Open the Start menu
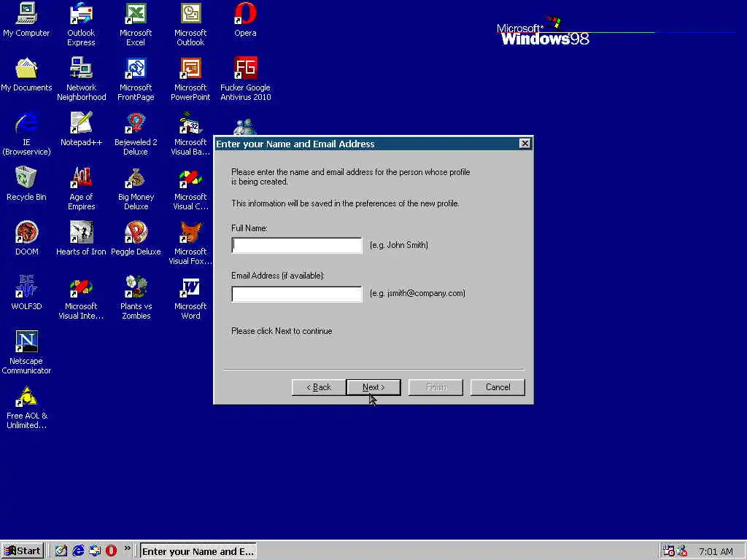747x560 pixels. point(23,551)
